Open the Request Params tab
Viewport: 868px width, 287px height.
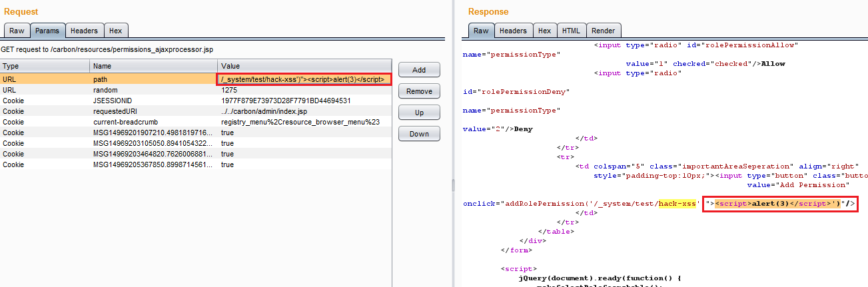pos(47,31)
